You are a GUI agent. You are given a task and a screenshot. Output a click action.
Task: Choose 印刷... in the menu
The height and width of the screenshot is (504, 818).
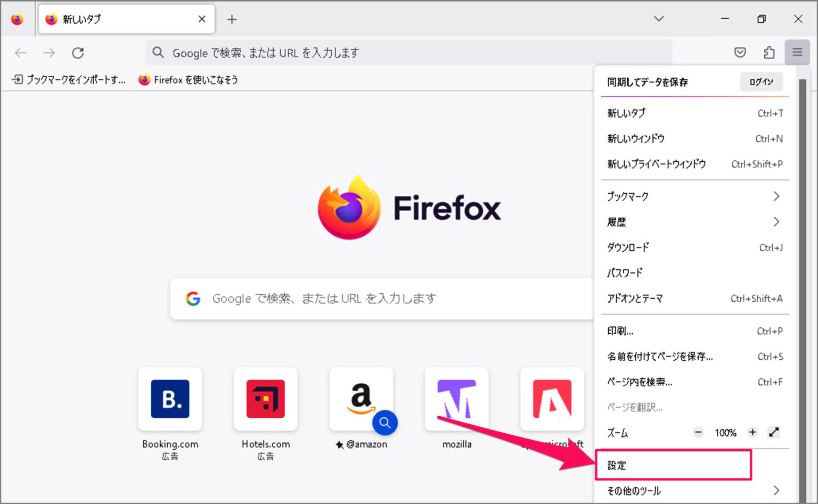coord(694,331)
